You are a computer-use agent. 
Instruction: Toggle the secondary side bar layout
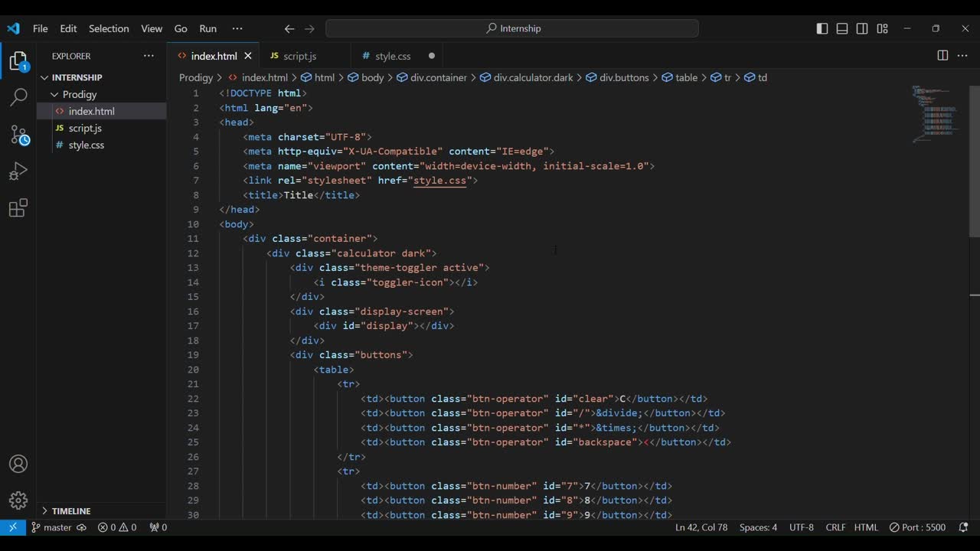862,28
